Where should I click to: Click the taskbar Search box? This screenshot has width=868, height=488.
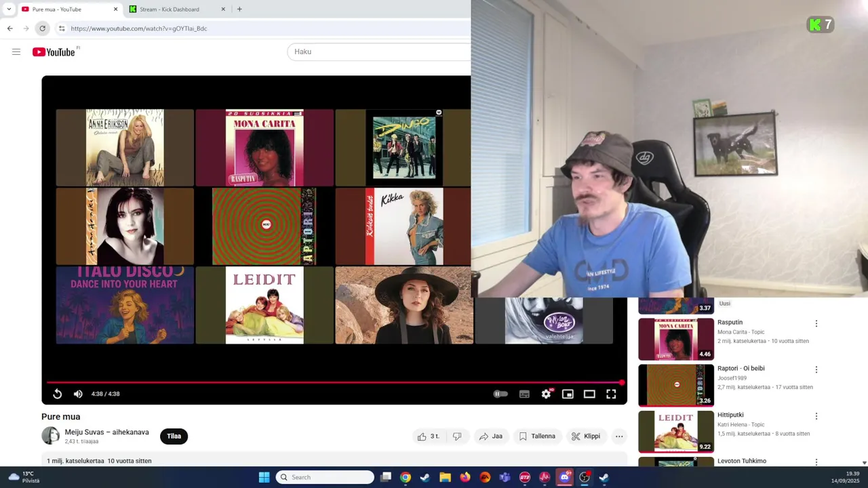(325, 477)
